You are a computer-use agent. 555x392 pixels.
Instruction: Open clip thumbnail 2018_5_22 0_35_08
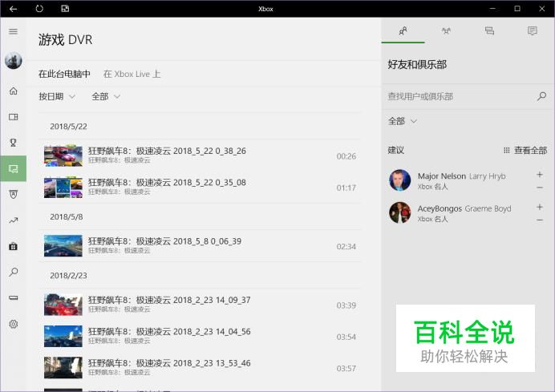63,187
